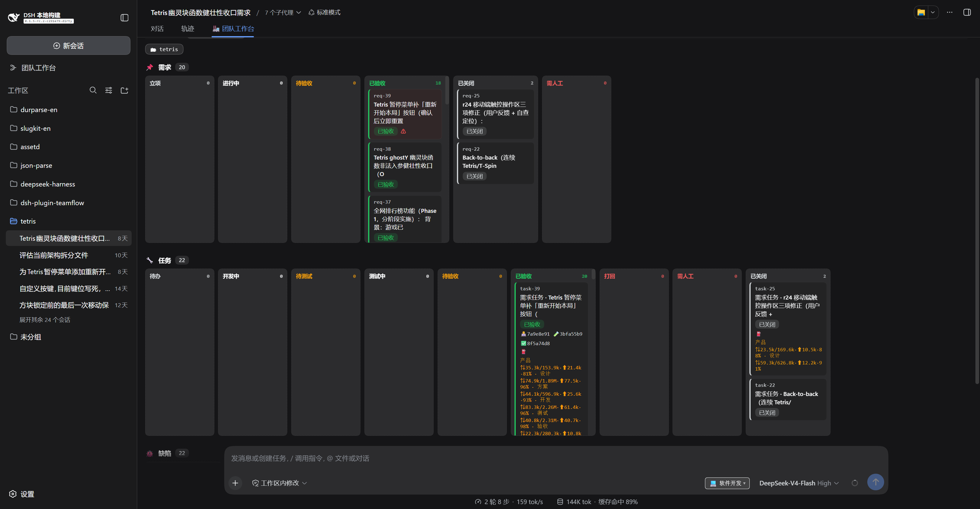Screen dimensions: 980x509
Task: Open closed requirement card req-25
Action: click(495, 114)
